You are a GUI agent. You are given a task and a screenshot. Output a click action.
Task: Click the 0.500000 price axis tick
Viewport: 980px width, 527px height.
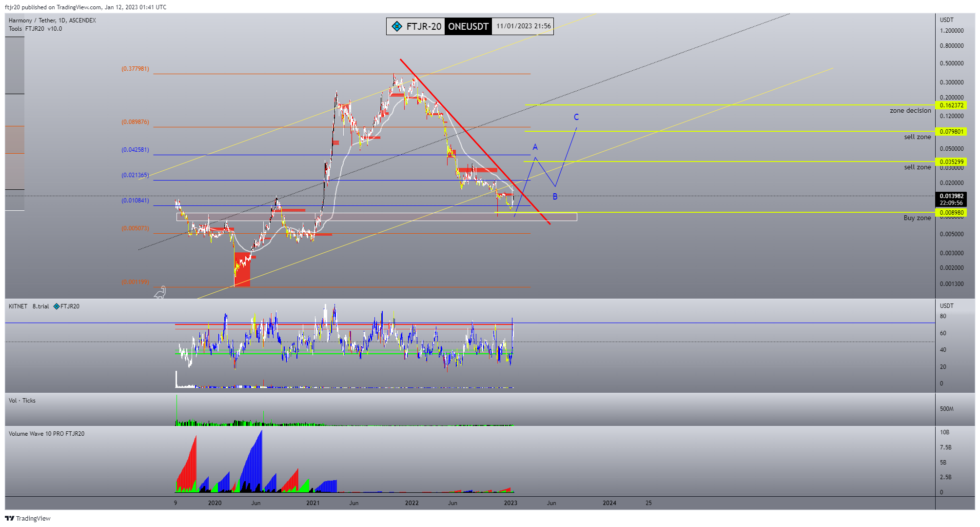(x=952, y=63)
